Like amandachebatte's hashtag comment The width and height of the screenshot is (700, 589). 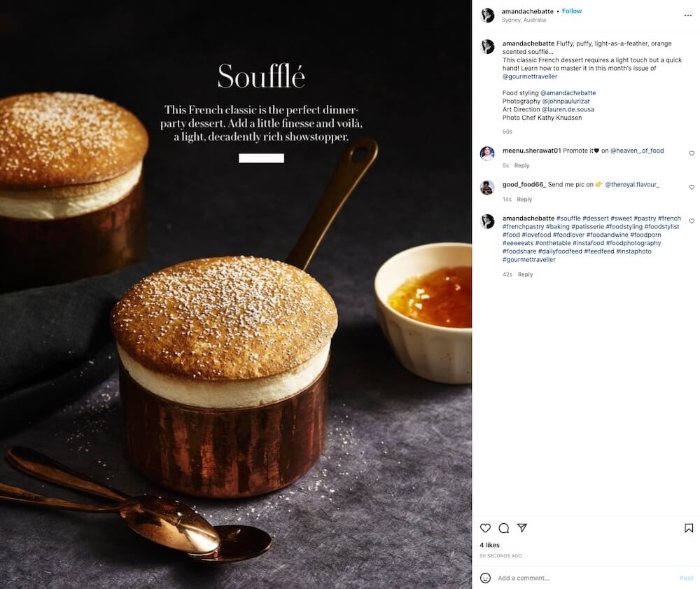click(x=692, y=221)
